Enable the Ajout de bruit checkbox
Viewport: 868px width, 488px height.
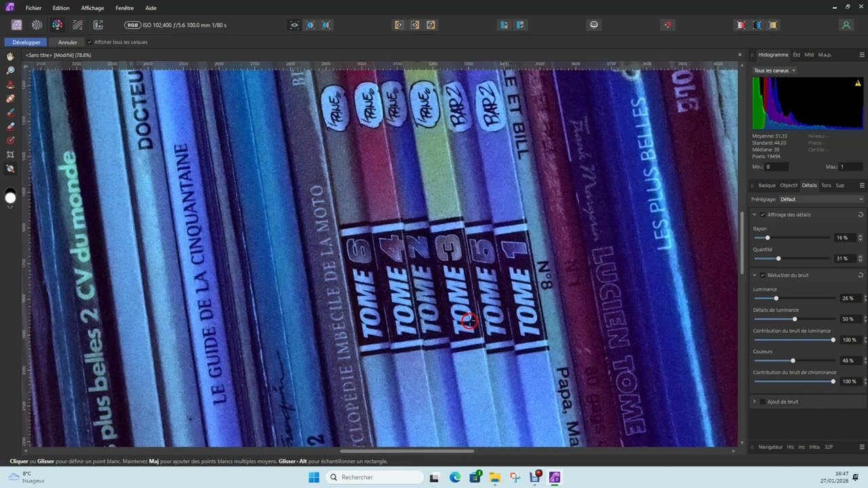763,401
